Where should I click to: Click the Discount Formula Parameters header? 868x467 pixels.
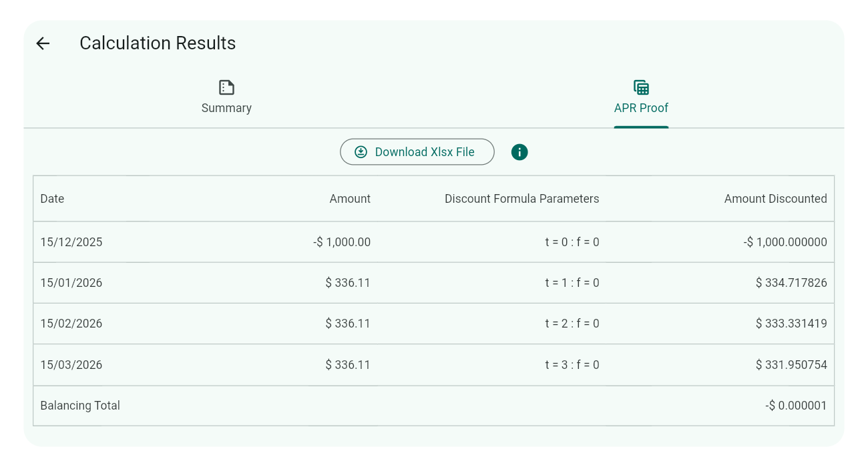coord(521,199)
